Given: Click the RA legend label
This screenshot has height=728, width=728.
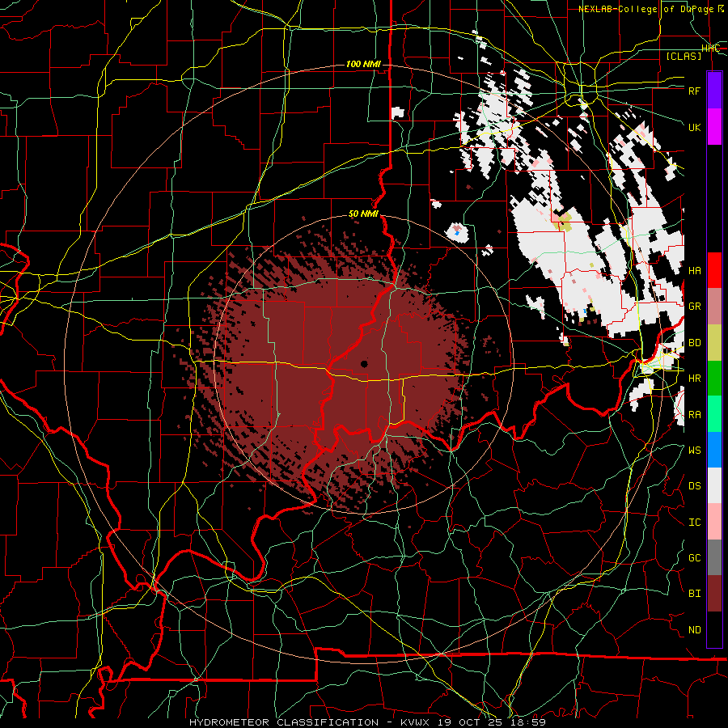Looking at the screenshot, I should coord(695,415).
